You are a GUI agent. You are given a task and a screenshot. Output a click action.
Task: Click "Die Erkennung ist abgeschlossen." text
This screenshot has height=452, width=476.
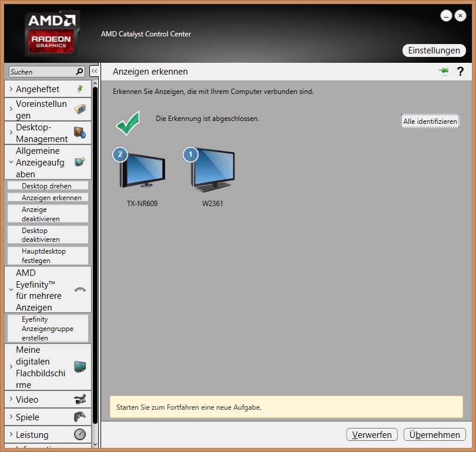coord(207,119)
